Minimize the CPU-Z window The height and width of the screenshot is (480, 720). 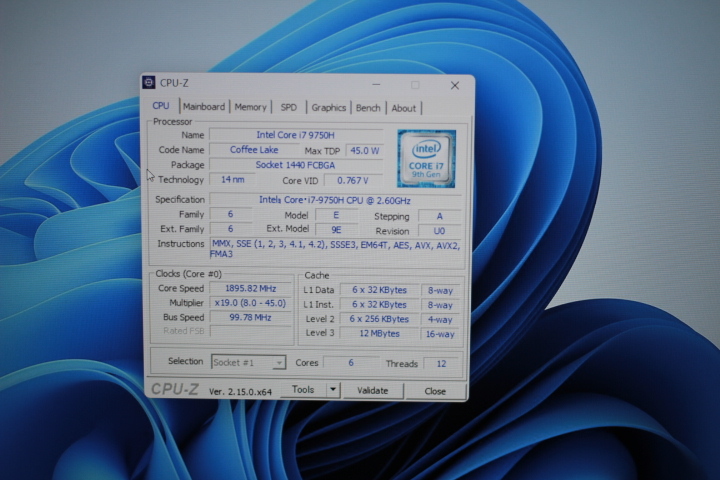(376, 85)
